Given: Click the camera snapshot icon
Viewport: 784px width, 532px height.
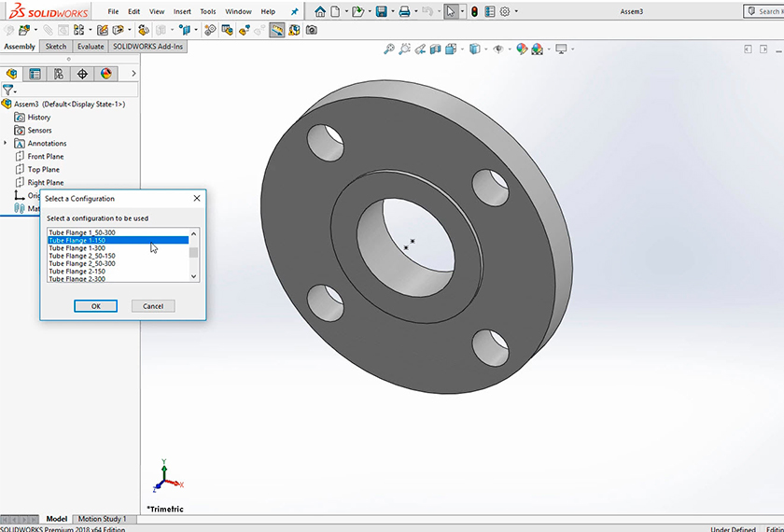Looking at the screenshot, I should 312,30.
